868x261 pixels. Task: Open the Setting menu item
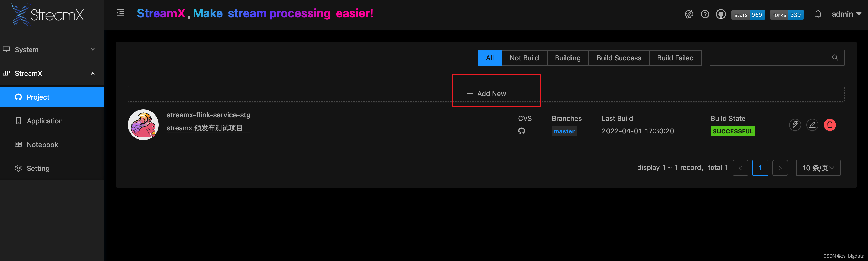click(x=52, y=168)
